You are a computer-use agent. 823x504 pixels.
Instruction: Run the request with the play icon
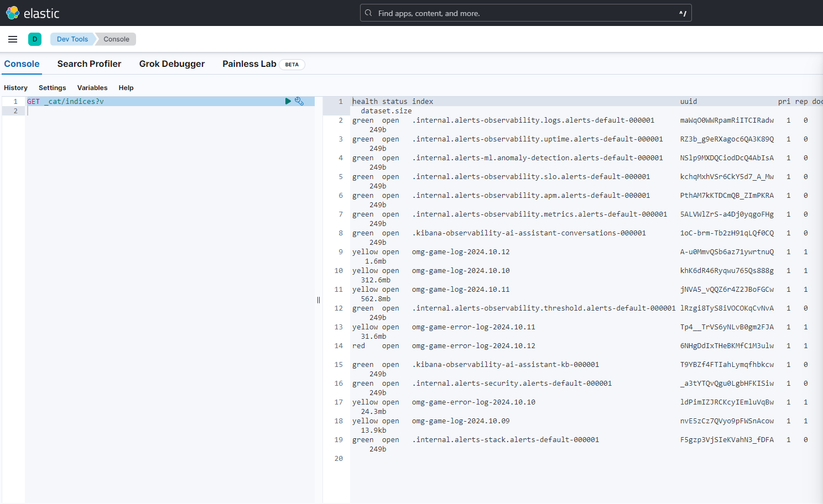click(x=288, y=101)
